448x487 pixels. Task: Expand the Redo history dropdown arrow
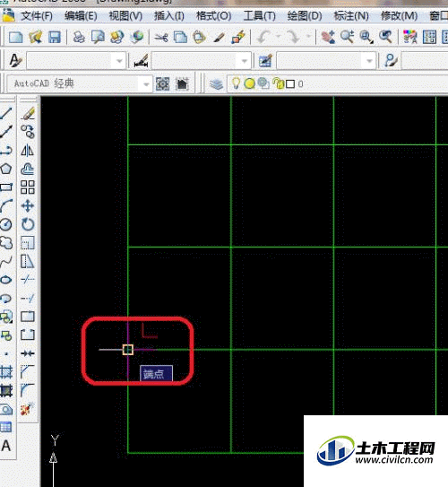point(308,37)
